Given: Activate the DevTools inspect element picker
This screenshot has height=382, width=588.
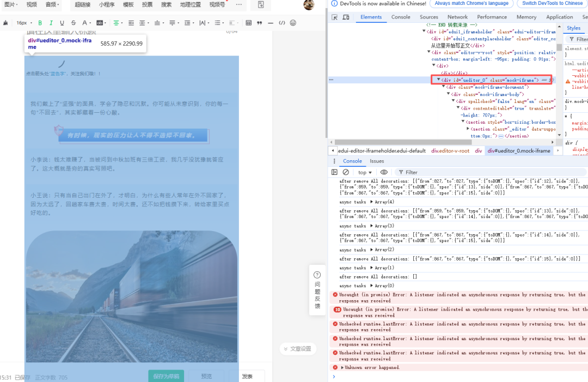Looking at the screenshot, I should (334, 17).
